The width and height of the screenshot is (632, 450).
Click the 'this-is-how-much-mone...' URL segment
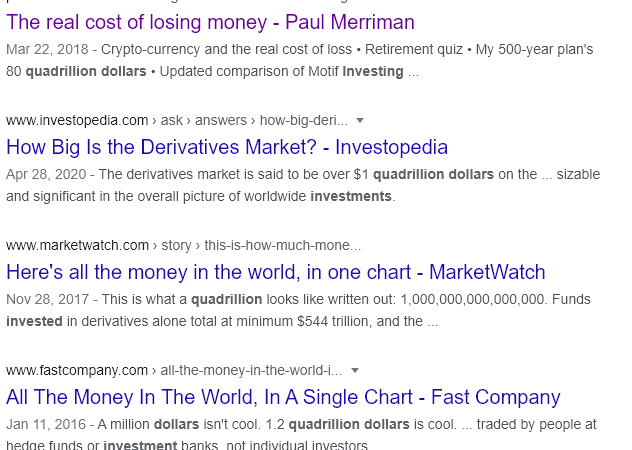click(x=283, y=245)
